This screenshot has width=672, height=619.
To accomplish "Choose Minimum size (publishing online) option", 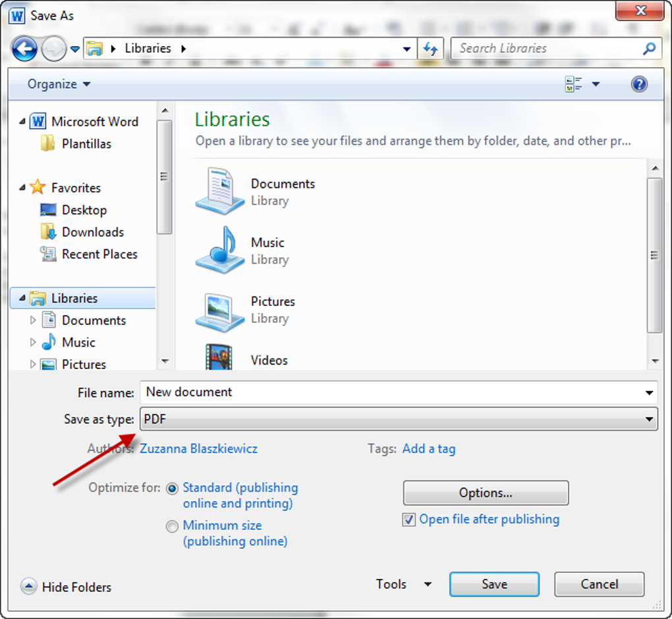I will tap(172, 526).
